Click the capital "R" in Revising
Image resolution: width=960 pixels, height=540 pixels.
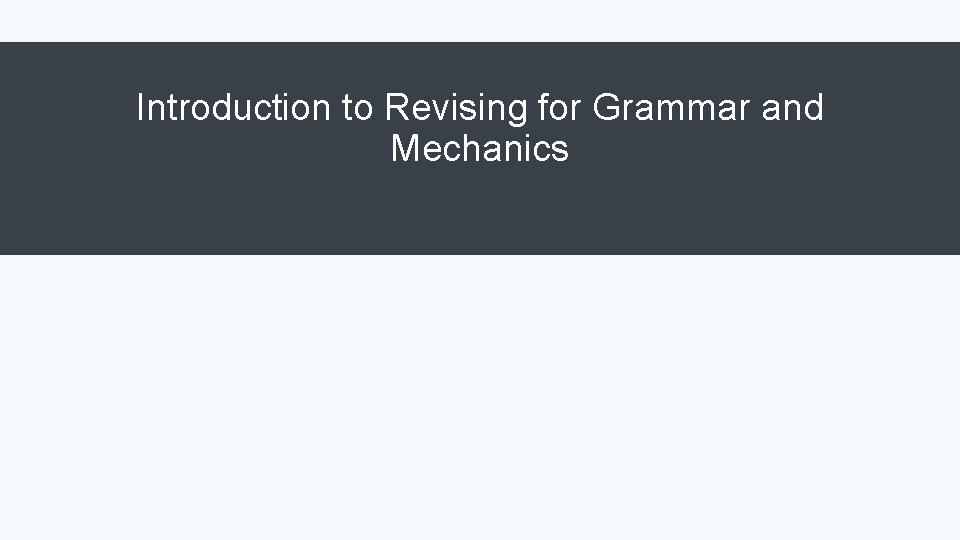click(x=398, y=107)
